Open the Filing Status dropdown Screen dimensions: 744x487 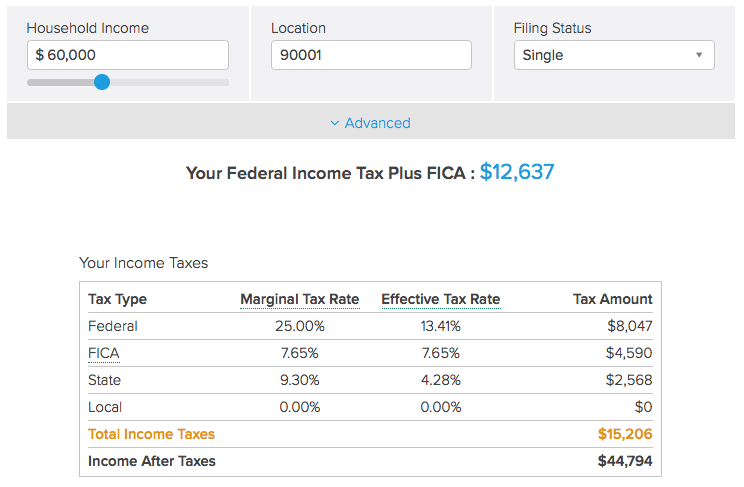(x=614, y=55)
